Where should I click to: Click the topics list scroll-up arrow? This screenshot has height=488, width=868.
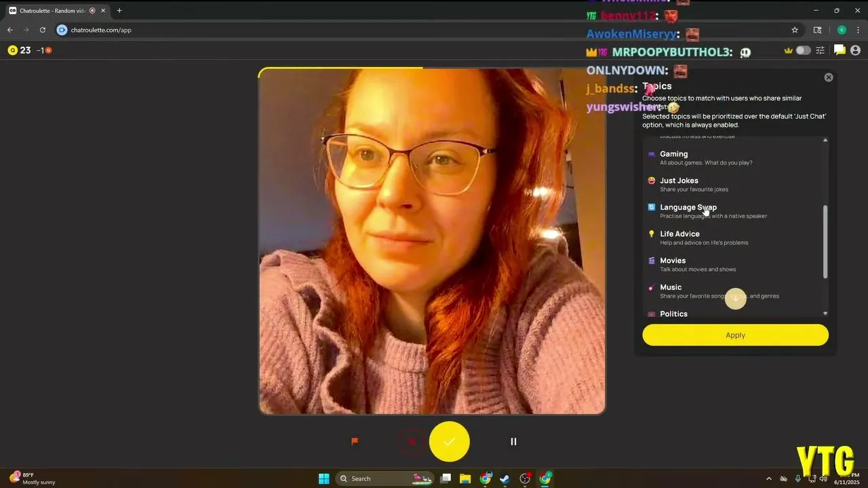tap(825, 140)
